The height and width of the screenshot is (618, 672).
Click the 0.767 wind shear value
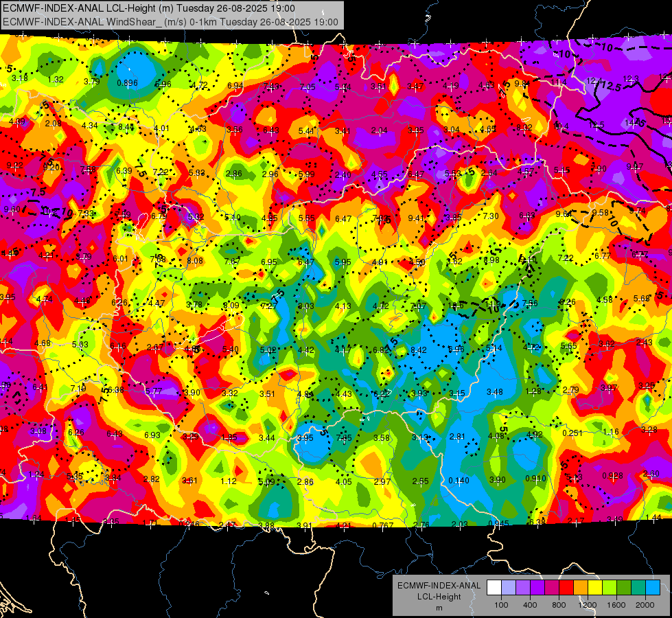coord(383,525)
